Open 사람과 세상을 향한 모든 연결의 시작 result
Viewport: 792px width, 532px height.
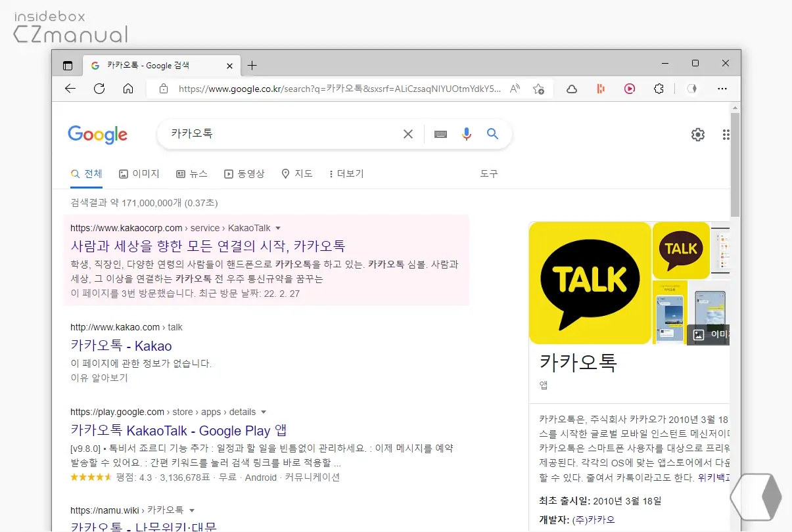pyautogui.click(x=208, y=246)
